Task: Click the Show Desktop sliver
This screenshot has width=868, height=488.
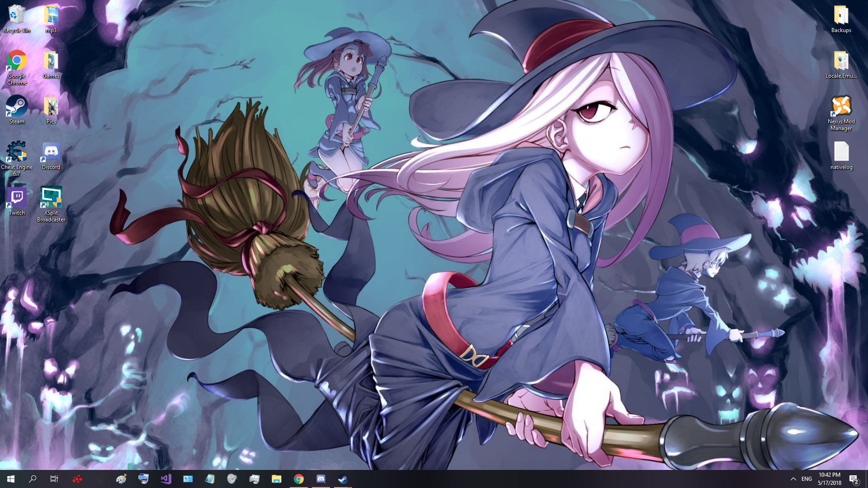Action: pyautogui.click(x=867, y=479)
